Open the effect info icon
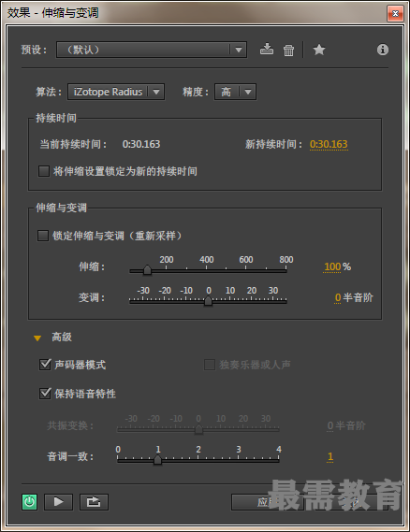The height and width of the screenshot is (532, 410). click(383, 50)
